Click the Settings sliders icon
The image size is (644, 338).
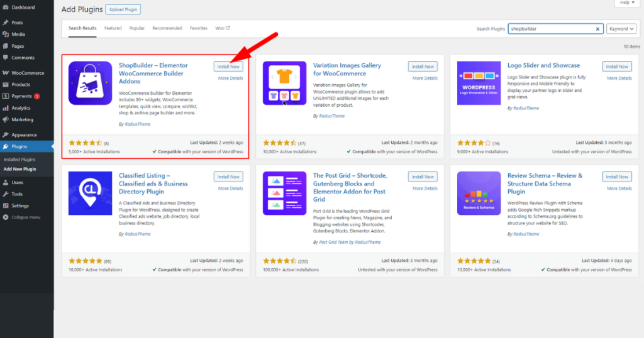[5, 206]
